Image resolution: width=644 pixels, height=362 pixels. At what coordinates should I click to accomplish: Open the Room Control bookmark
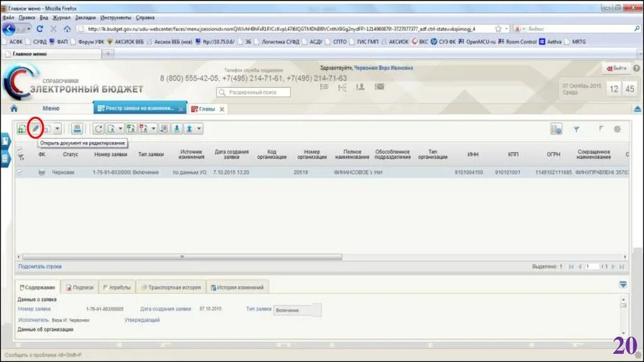click(x=517, y=41)
